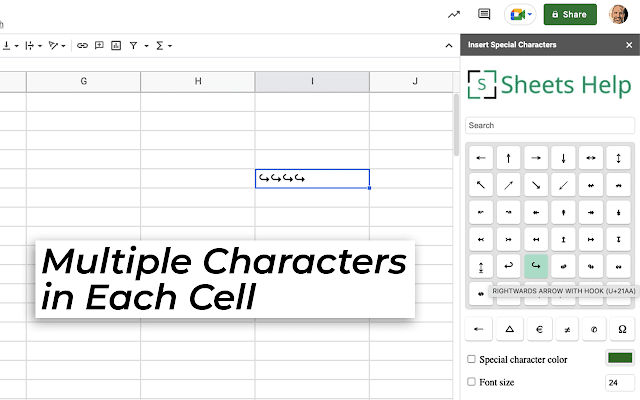Click the text wrapping icon
The height and width of the screenshot is (400, 640).
29,46
